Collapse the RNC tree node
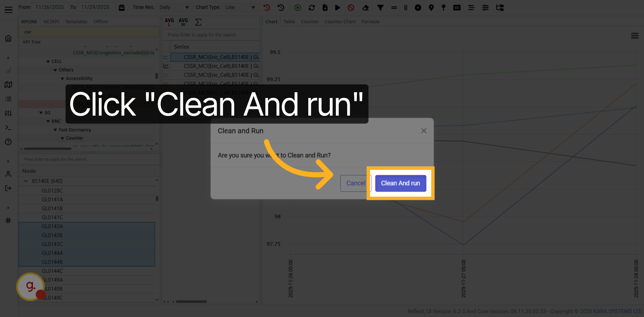Image resolution: width=644 pixels, height=317 pixels. (x=48, y=121)
